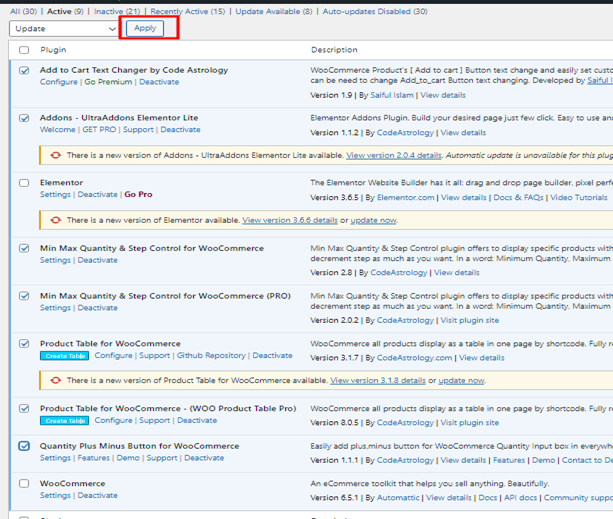This screenshot has width=613, height=519.
Task: Click Elementor Go Pro link
Action: (x=138, y=195)
